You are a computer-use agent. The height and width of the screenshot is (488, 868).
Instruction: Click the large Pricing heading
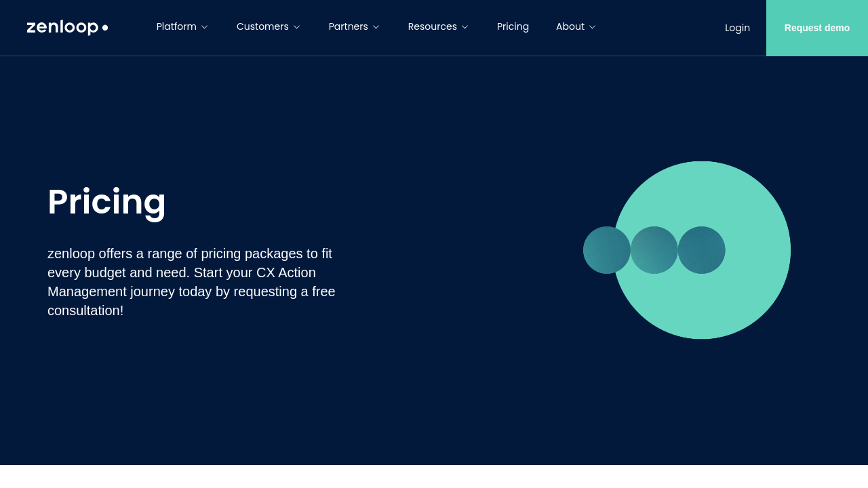point(106,202)
